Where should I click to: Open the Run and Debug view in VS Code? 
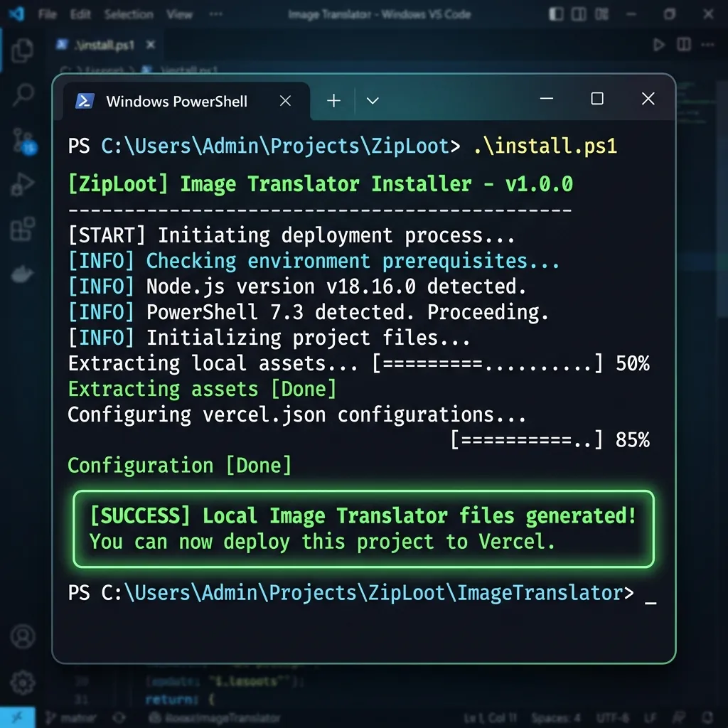pos(22,184)
